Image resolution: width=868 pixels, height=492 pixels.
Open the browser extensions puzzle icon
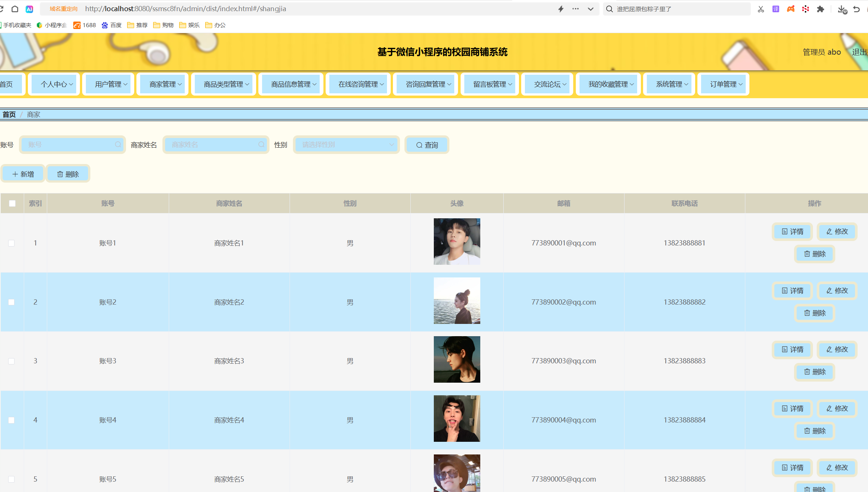pos(820,9)
